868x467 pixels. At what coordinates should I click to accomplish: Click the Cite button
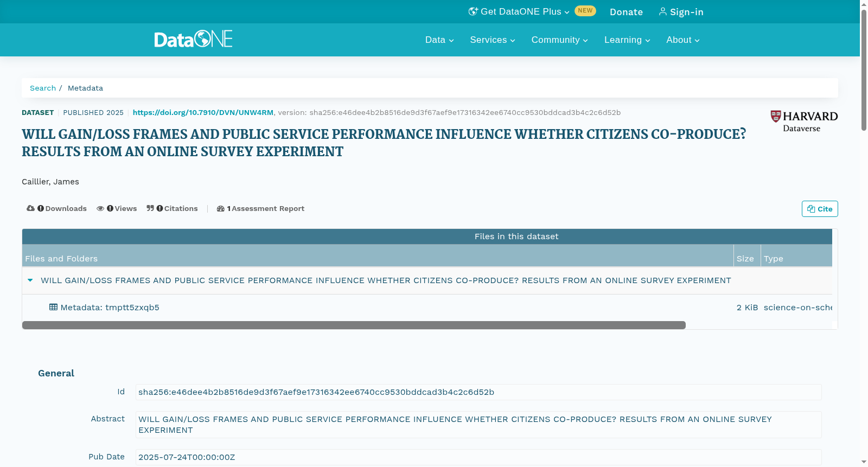coord(820,209)
